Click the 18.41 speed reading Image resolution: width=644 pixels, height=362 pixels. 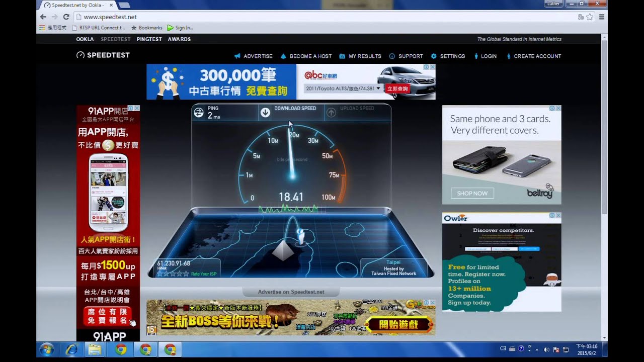pos(291,197)
